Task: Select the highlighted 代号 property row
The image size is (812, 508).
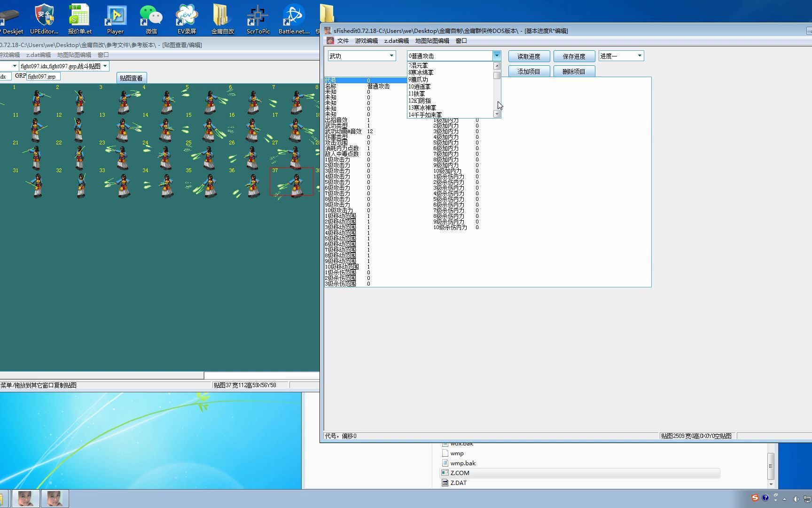Action: (x=366, y=80)
